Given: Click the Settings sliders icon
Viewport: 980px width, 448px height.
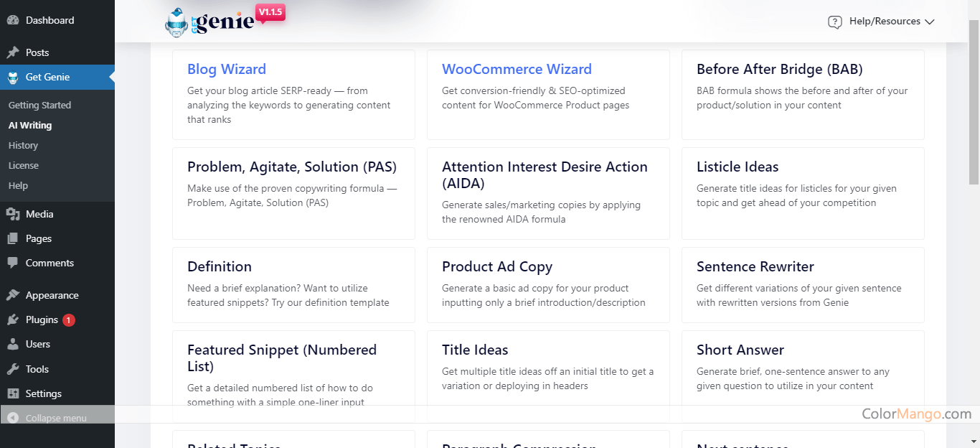Looking at the screenshot, I should (13, 393).
